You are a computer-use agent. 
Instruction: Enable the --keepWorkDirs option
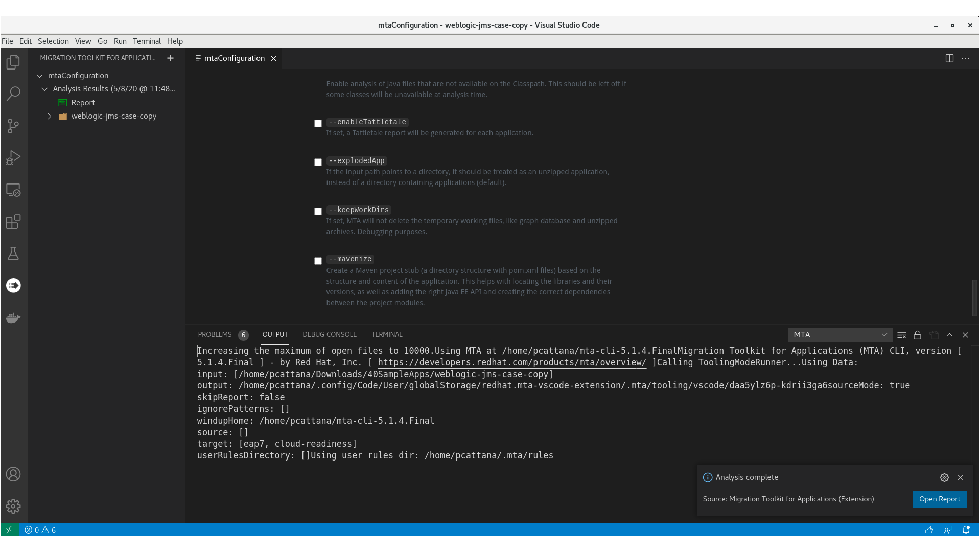318,212
